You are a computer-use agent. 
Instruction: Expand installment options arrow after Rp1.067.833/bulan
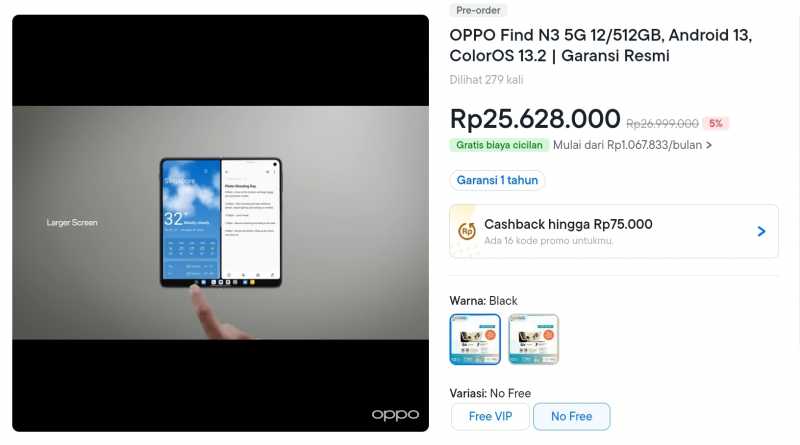click(709, 145)
